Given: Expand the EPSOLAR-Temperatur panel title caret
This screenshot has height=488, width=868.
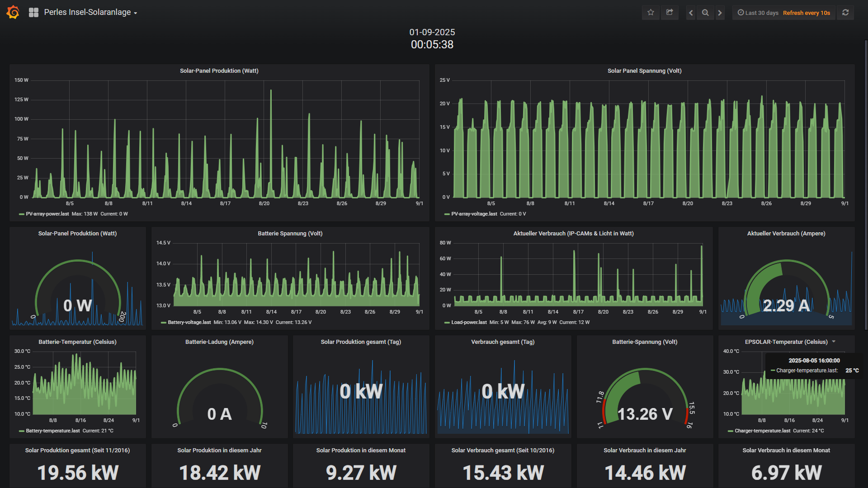Looking at the screenshot, I should (834, 342).
